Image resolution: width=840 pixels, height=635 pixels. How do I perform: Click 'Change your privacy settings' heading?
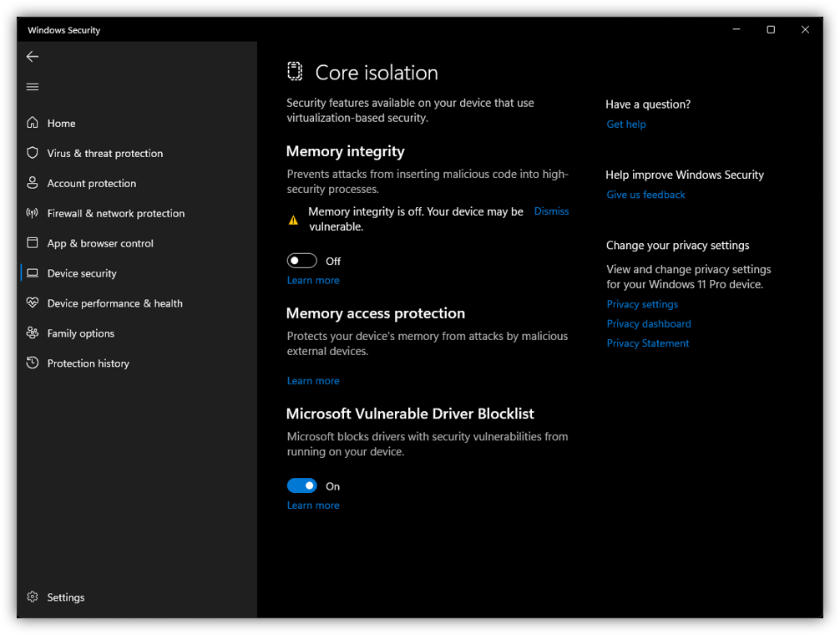click(678, 246)
